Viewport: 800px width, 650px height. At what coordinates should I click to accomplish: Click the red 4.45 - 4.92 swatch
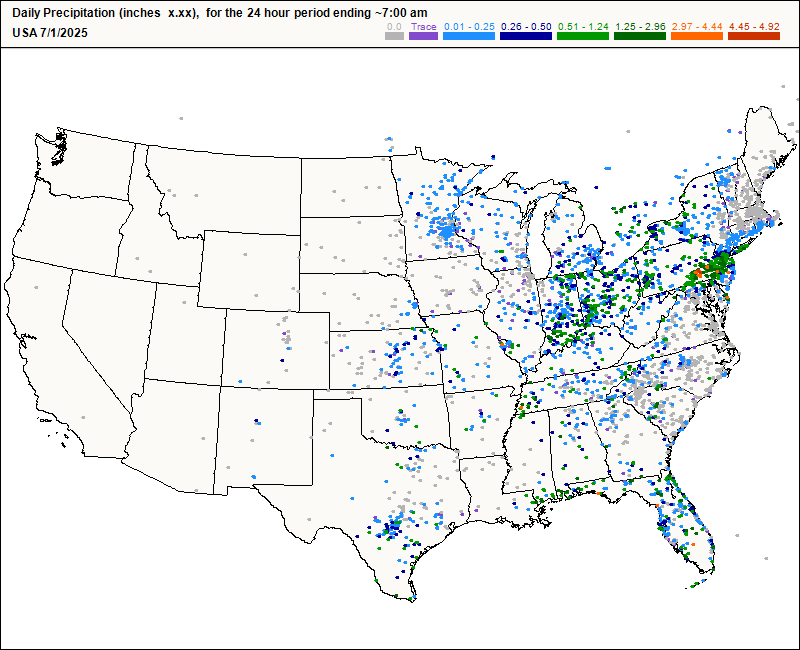754,36
